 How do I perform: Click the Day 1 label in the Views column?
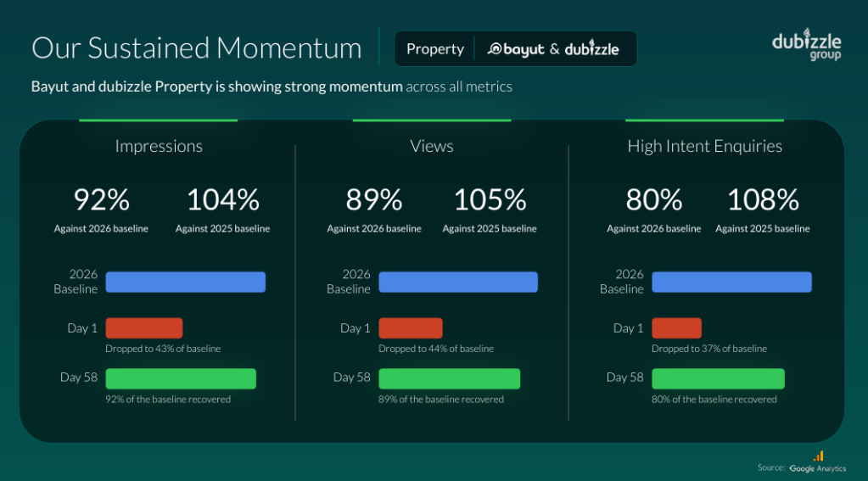pos(356,328)
